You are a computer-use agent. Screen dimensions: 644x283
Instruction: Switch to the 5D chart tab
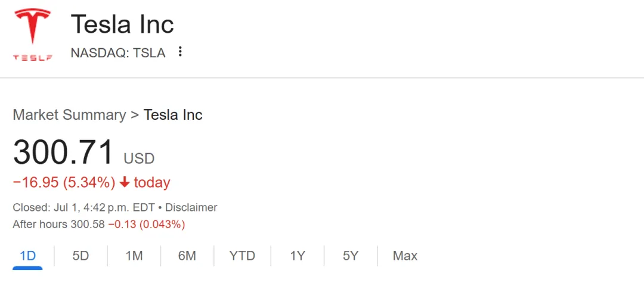[x=80, y=256]
